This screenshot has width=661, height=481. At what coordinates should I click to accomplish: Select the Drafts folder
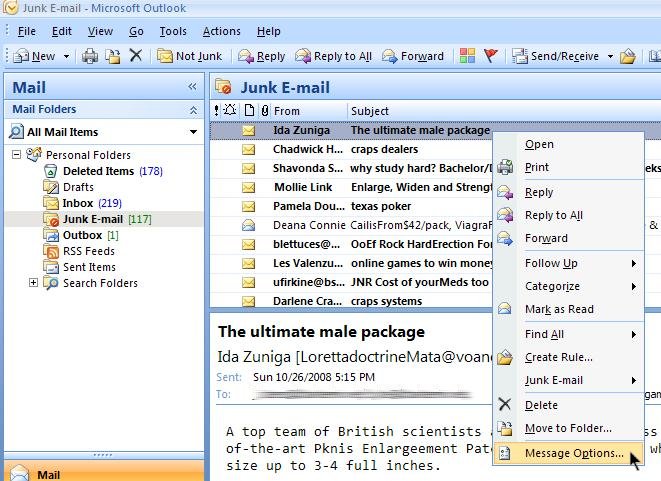(68, 187)
